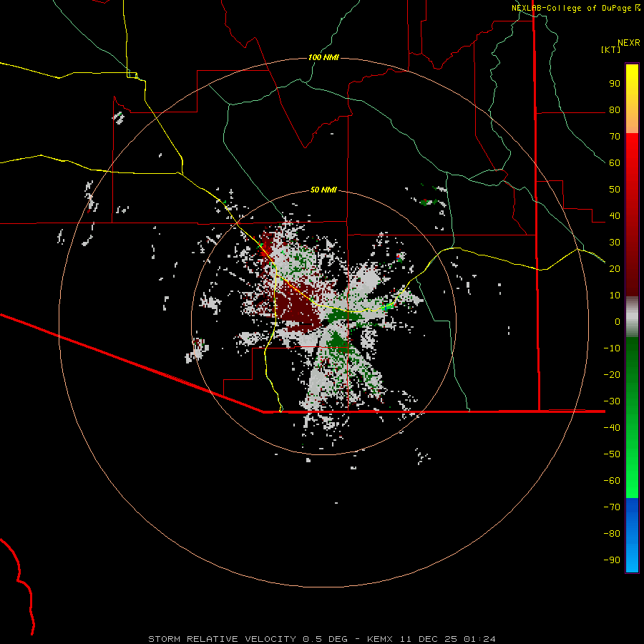644x644 pixels.
Task: Click the 100 NMI range ring label
Action: [x=323, y=57]
